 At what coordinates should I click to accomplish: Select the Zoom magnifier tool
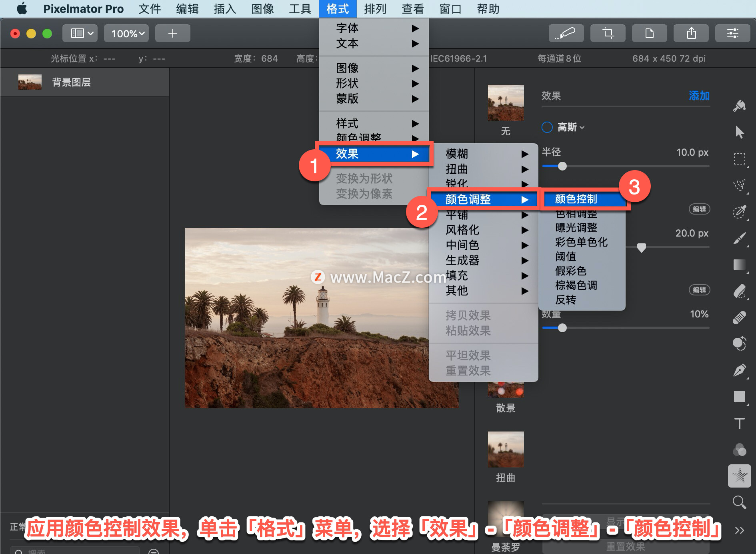click(739, 502)
